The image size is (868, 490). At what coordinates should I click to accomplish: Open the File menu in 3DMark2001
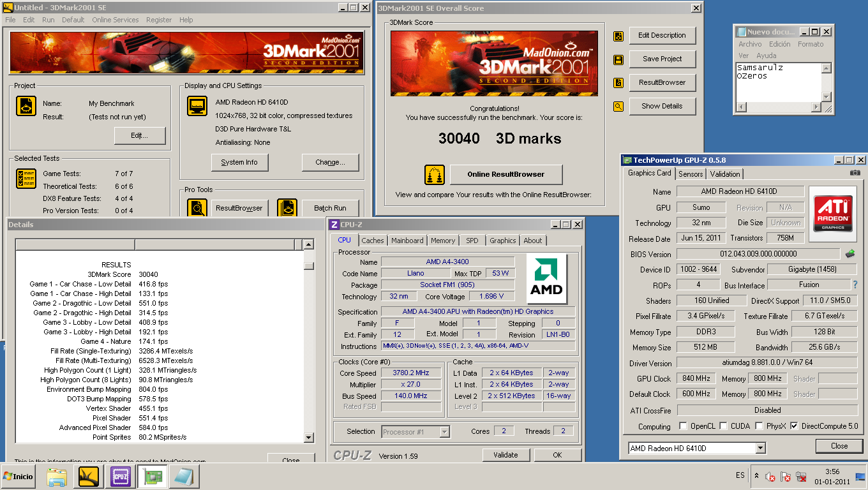[10, 20]
